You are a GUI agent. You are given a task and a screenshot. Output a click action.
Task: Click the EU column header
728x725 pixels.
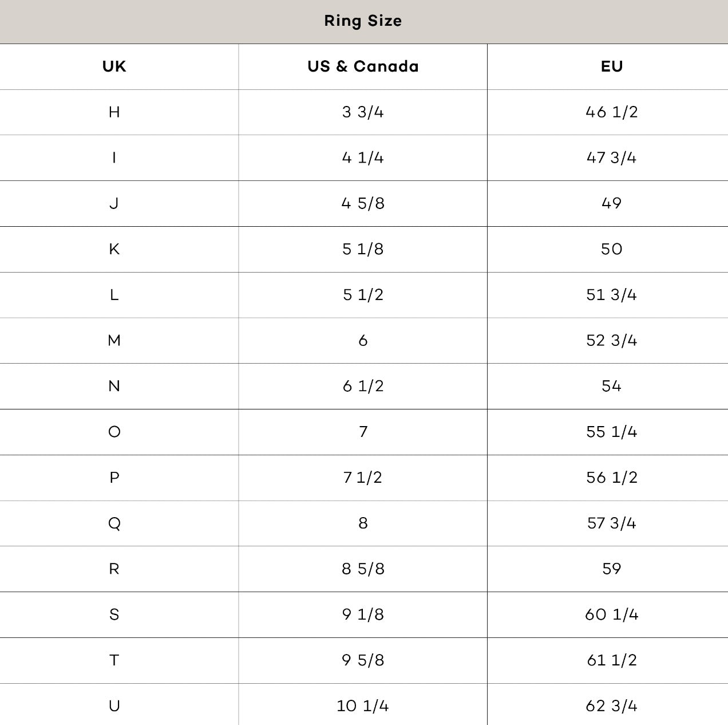(x=611, y=66)
